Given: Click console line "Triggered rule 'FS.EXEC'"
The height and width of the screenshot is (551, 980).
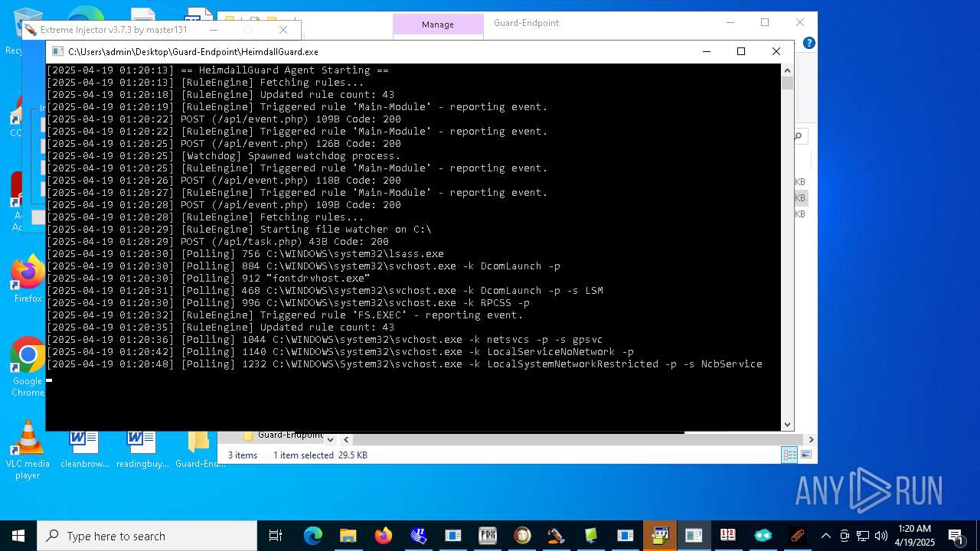Looking at the screenshot, I should click(285, 315).
